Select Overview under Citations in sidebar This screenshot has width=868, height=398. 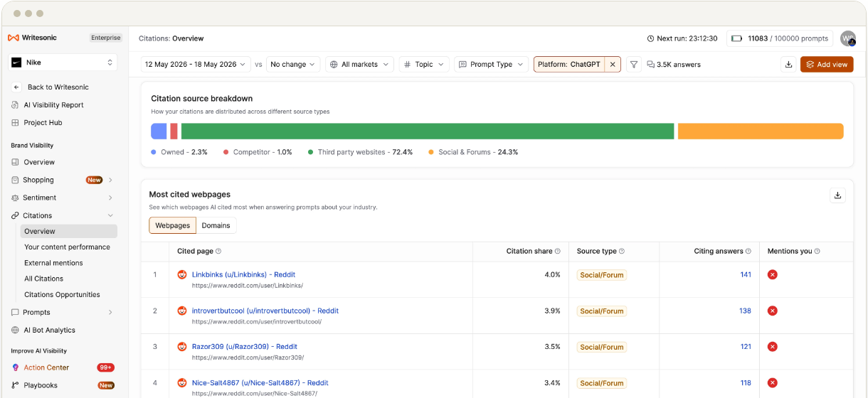coord(68,231)
